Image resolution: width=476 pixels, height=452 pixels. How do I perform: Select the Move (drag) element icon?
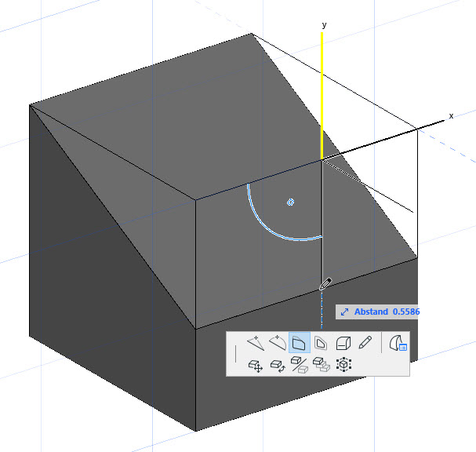point(256,366)
